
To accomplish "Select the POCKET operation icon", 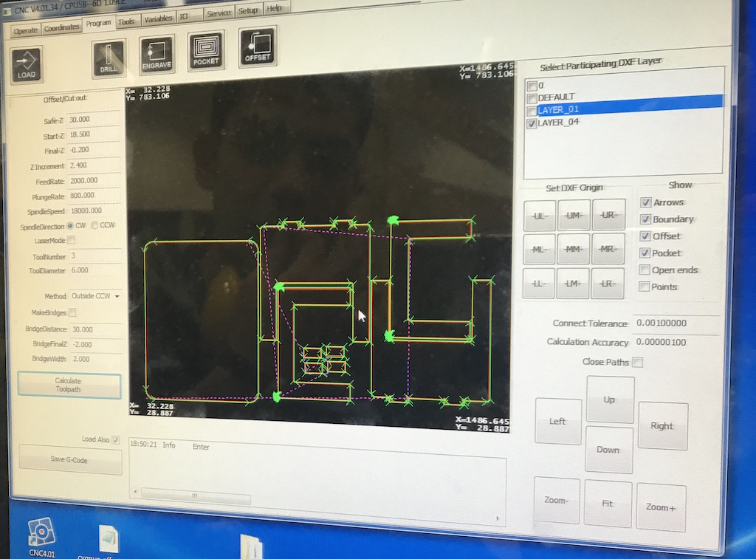I will coord(207,52).
